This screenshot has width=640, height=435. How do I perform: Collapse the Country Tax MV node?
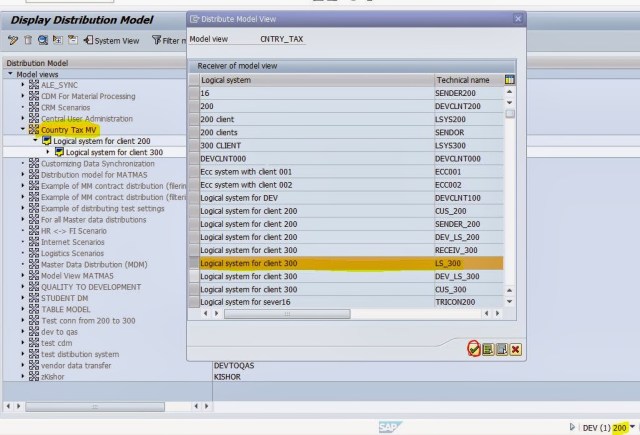(24, 129)
